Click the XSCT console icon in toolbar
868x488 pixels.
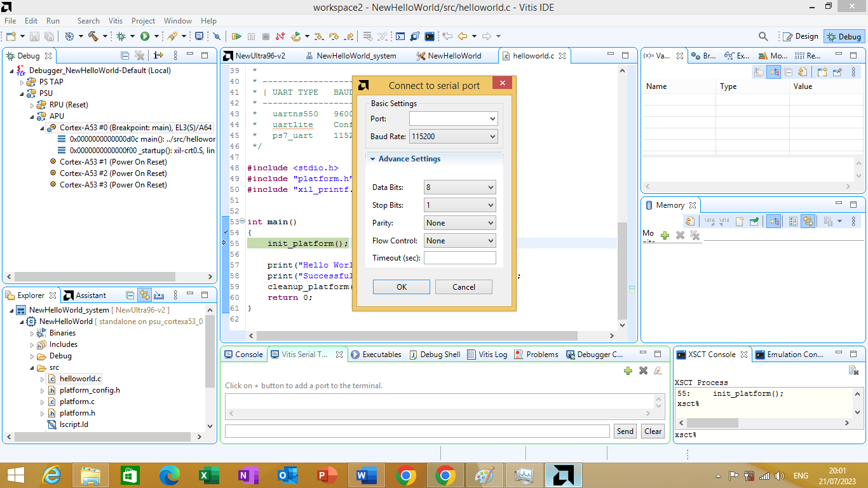point(429,36)
